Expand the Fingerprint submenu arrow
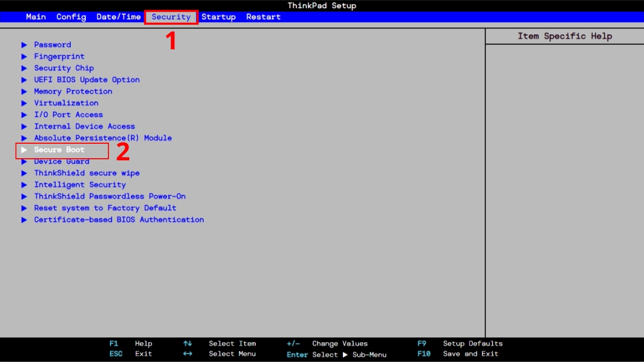The height and width of the screenshot is (362, 644). [24, 56]
